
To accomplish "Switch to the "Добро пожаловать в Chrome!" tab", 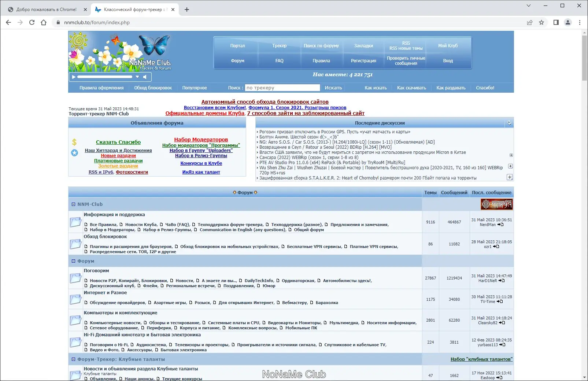I will click(x=47, y=9).
